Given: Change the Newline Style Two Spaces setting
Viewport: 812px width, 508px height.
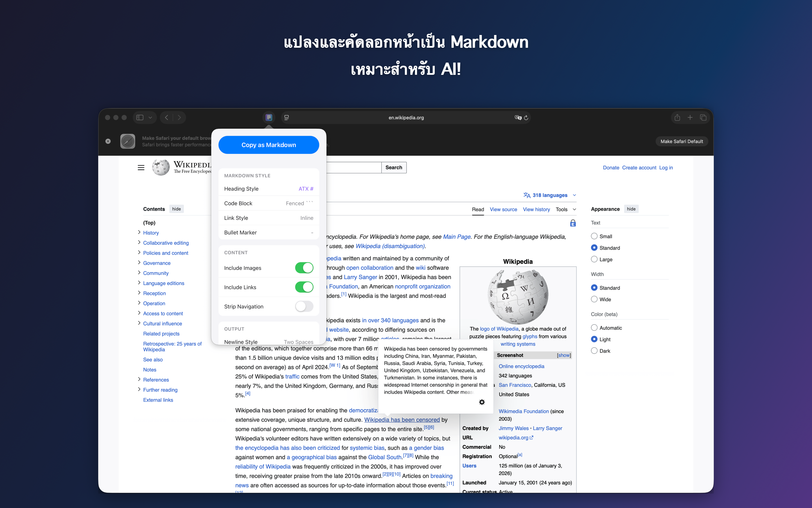Looking at the screenshot, I should 268,341.
